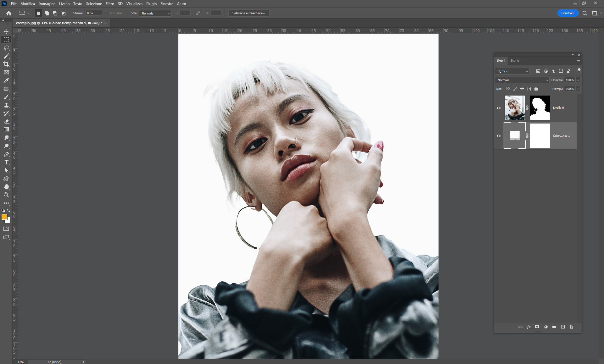The width and height of the screenshot is (604, 364).
Task: Select the Zoom tool in toolbar
Action: (x=6, y=195)
